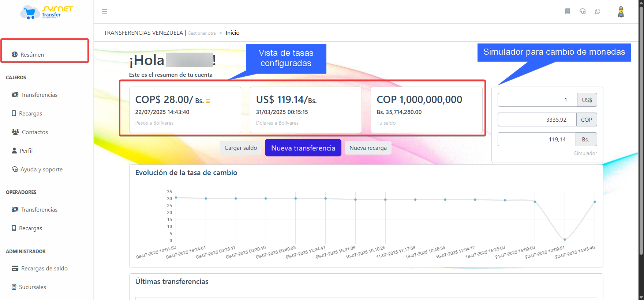Viewport: 644px width, 300px height.
Task: Go to Ayuda y soporte
Action: point(41,169)
